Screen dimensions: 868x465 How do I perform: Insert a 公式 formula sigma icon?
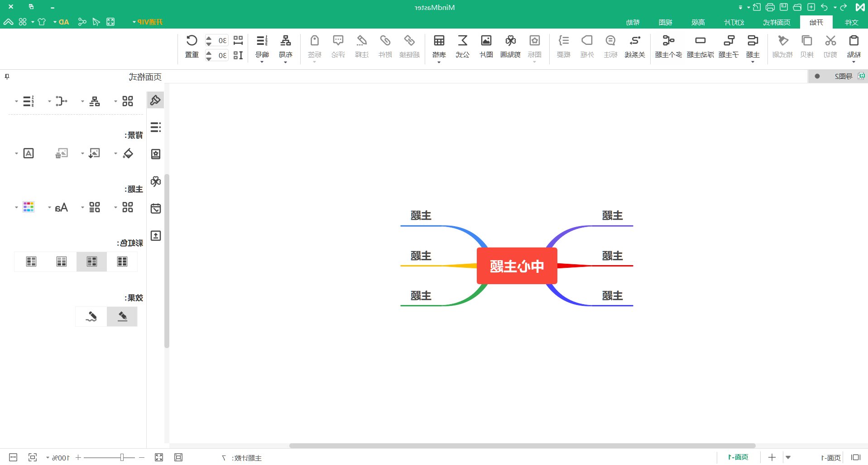(x=462, y=41)
